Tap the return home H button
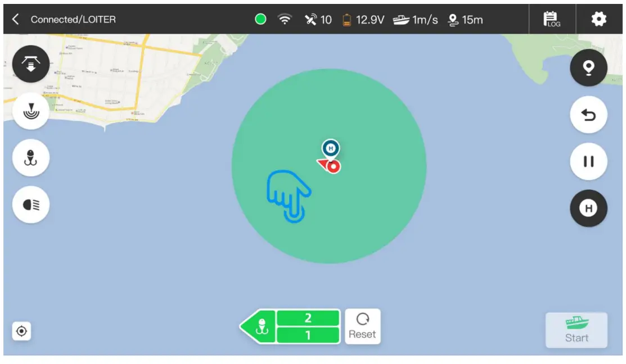Screen dimensions: 626x364 pos(588,208)
